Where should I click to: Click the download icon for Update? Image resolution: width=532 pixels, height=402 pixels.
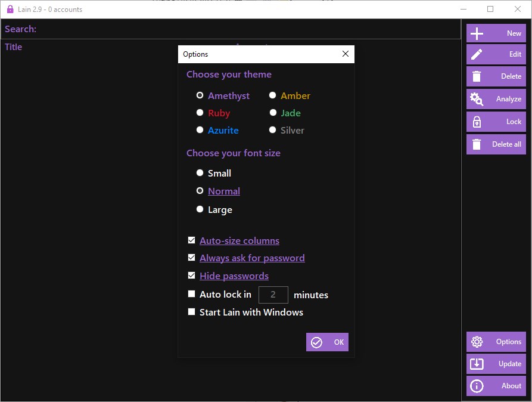tap(477, 364)
